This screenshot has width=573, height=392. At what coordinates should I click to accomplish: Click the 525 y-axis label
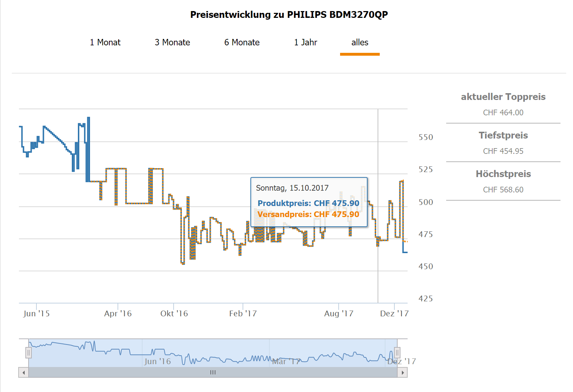[x=426, y=170]
